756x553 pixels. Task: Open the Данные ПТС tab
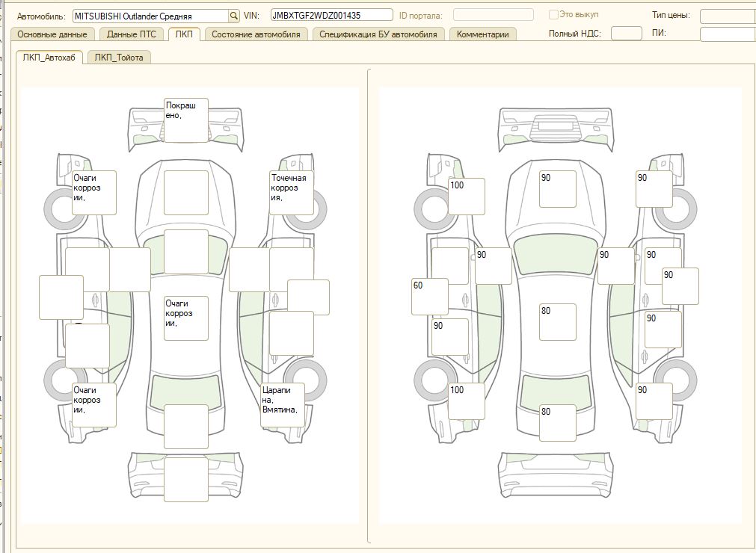(131, 34)
